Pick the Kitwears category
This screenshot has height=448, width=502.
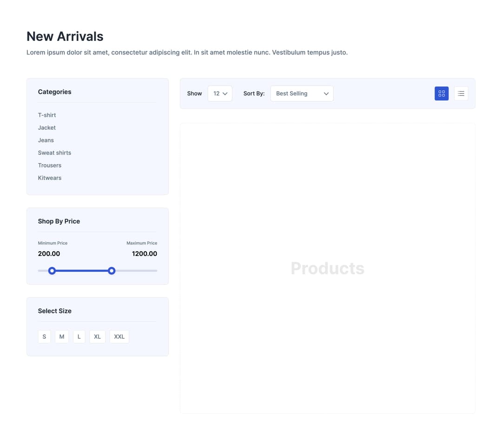tap(50, 178)
